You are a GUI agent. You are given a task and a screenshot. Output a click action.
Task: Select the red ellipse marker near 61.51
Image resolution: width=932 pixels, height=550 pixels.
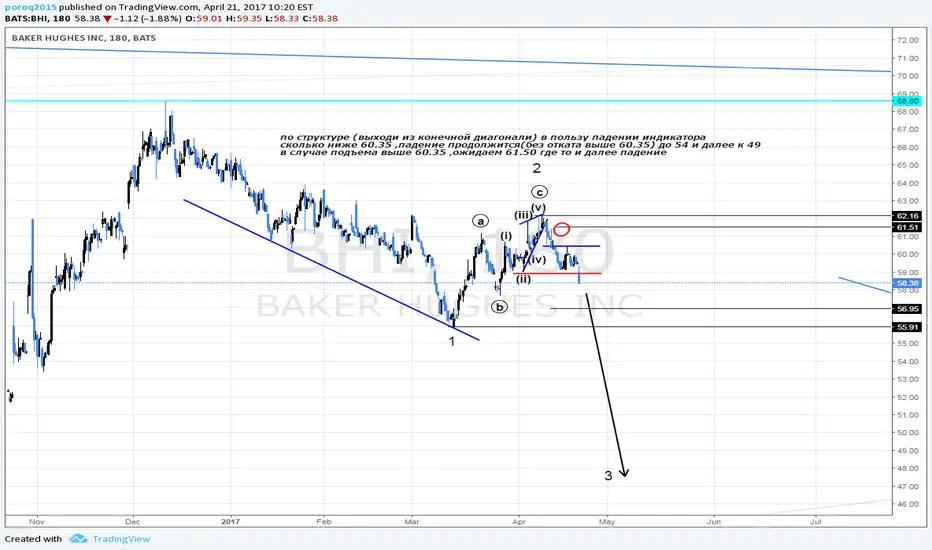point(562,229)
